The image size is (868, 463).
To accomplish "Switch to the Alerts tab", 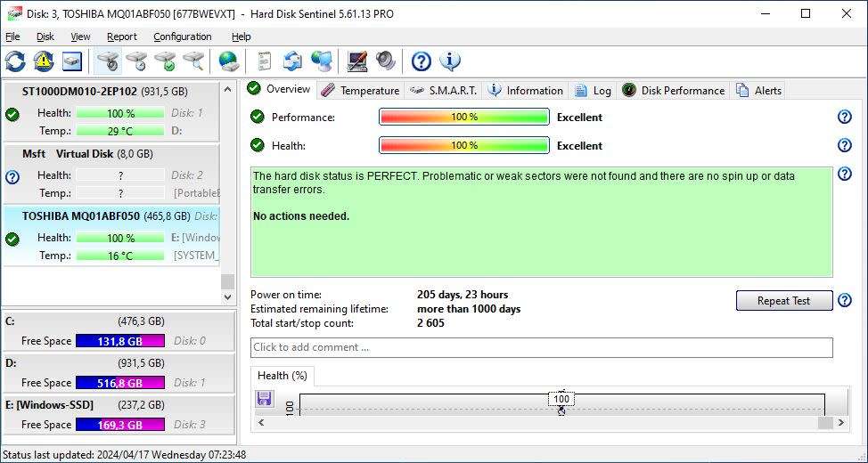I will click(757, 90).
